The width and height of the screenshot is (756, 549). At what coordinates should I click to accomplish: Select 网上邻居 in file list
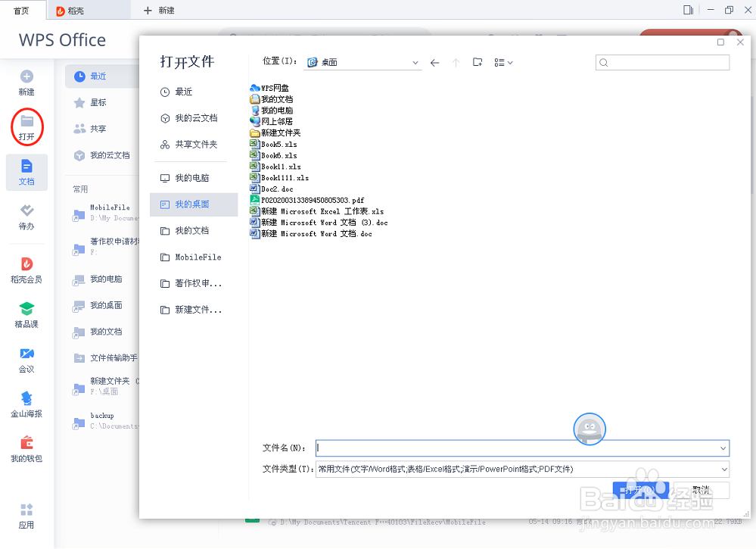pyautogui.click(x=272, y=121)
